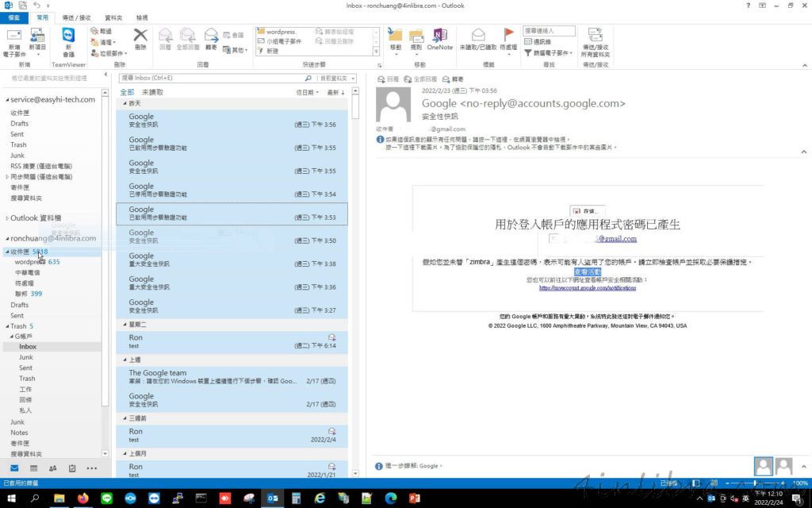Delete the message with the X 刪除 button
The width and height of the screenshot is (812, 508).
pyautogui.click(x=140, y=39)
